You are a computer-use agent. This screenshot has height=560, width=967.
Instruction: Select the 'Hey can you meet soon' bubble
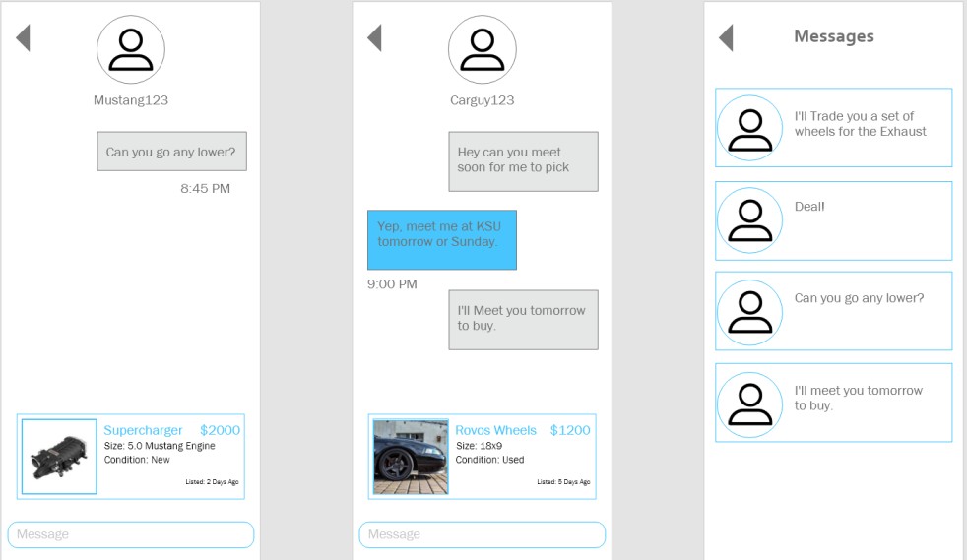[524, 161]
